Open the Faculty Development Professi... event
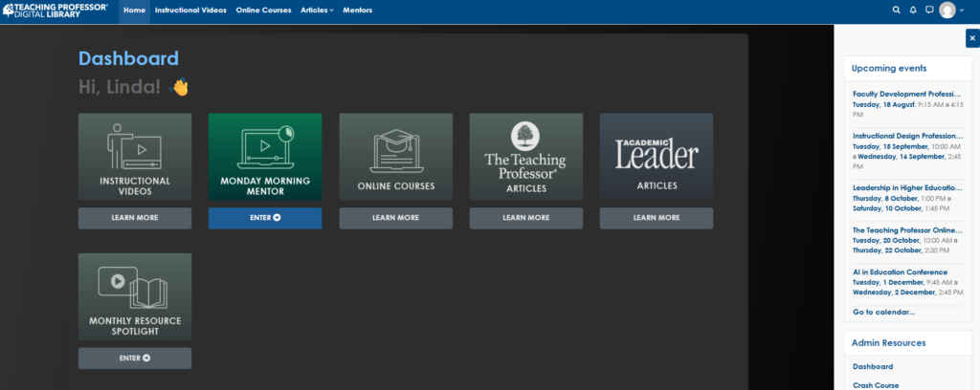The width and height of the screenshot is (980, 390). 906,95
